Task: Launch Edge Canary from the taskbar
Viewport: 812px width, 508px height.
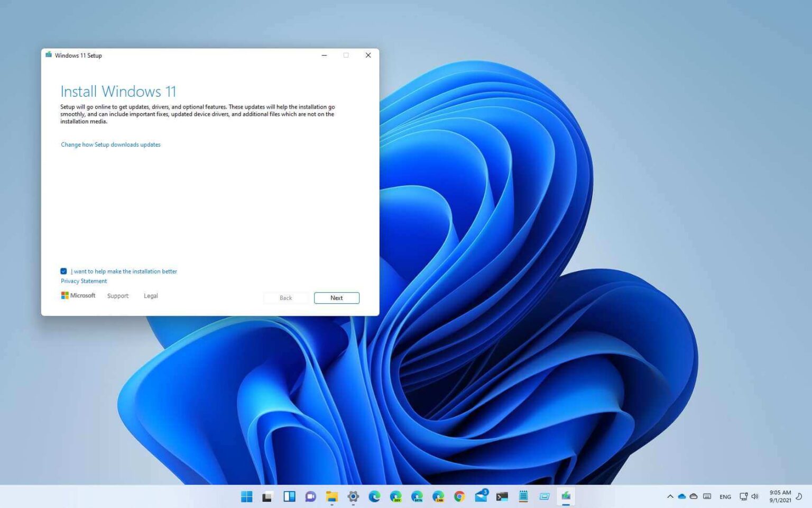Action: click(x=438, y=496)
